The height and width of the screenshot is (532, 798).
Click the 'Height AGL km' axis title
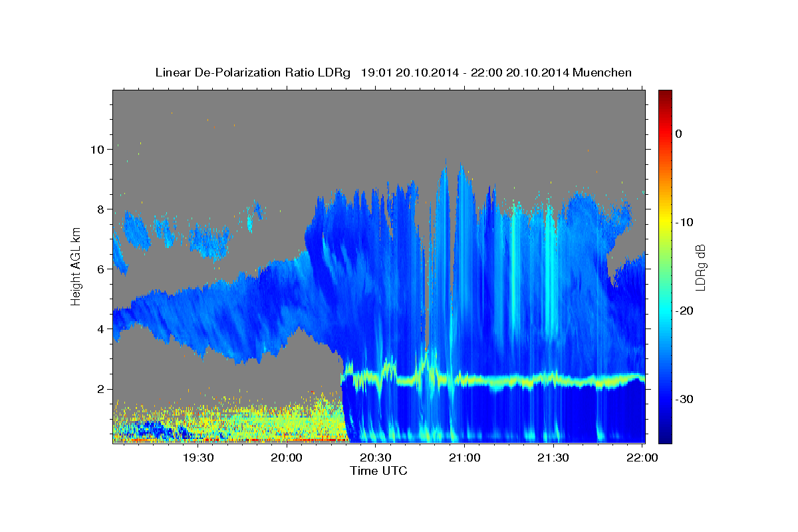click(x=76, y=266)
